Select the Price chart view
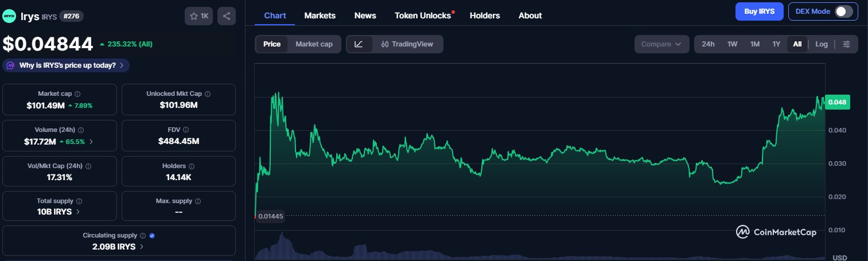The image size is (868, 261). 272,44
